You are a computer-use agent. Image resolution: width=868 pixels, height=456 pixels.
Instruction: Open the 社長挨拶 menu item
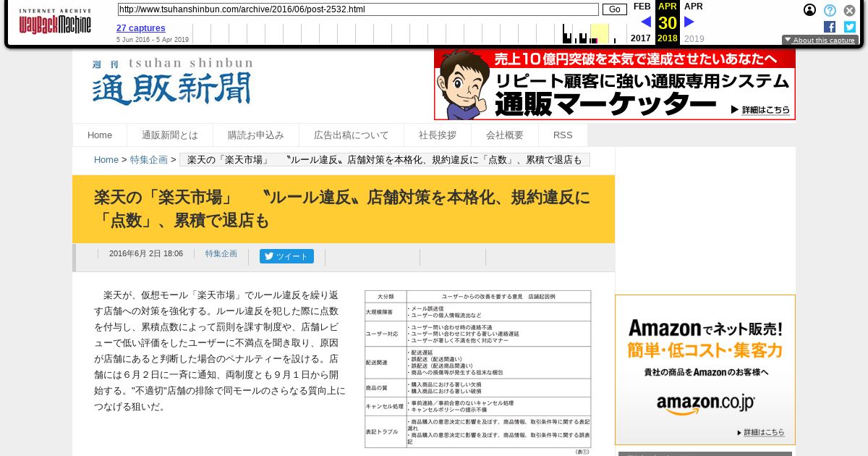pos(438,135)
